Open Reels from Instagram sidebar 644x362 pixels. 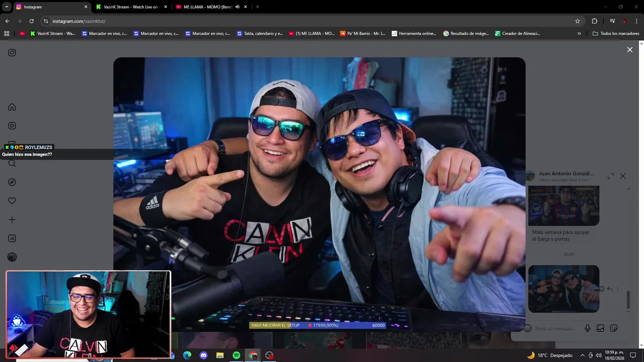tap(12, 126)
